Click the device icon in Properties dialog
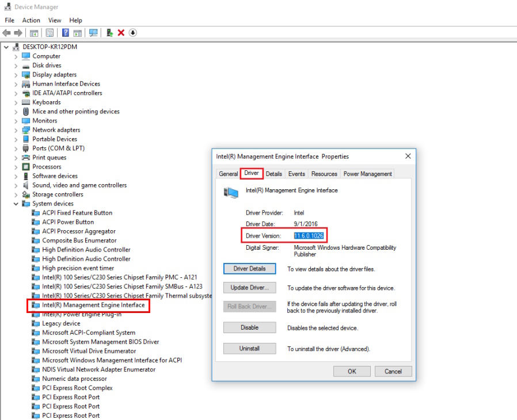This screenshot has height=420, width=517. 231,192
